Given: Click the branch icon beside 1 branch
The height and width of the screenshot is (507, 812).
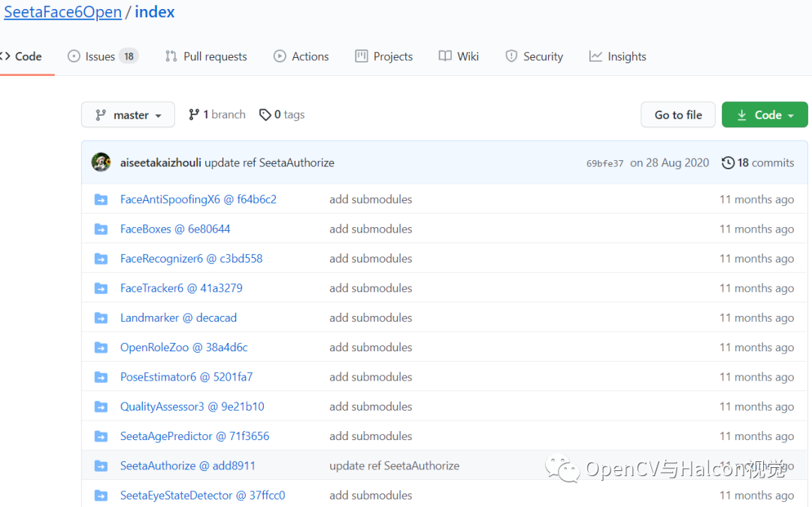Looking at the screenshot, I should 194,114.
